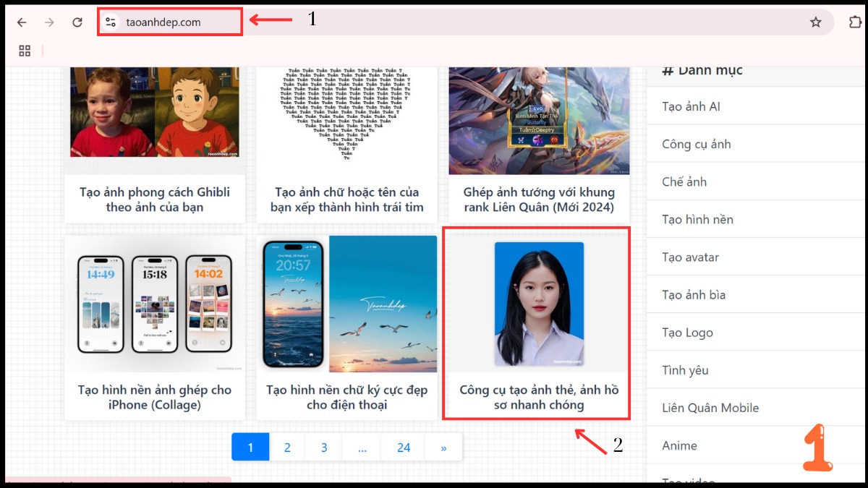The width and height of the screenshot is (868, 488).
Task: Select the "Liên Quân Mobile" category
Action: click(710, 408)
